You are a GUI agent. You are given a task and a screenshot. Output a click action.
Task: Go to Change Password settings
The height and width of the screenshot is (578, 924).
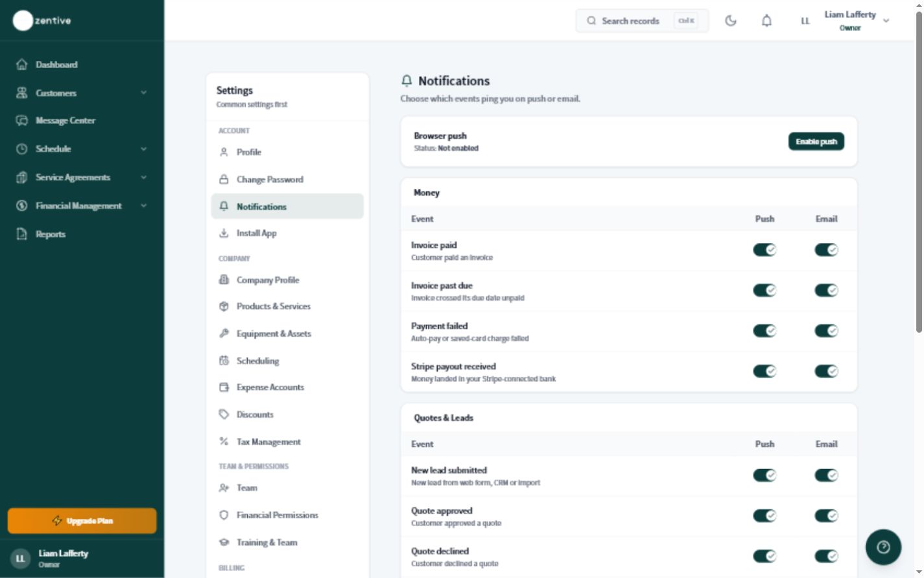tap(287, 179)
